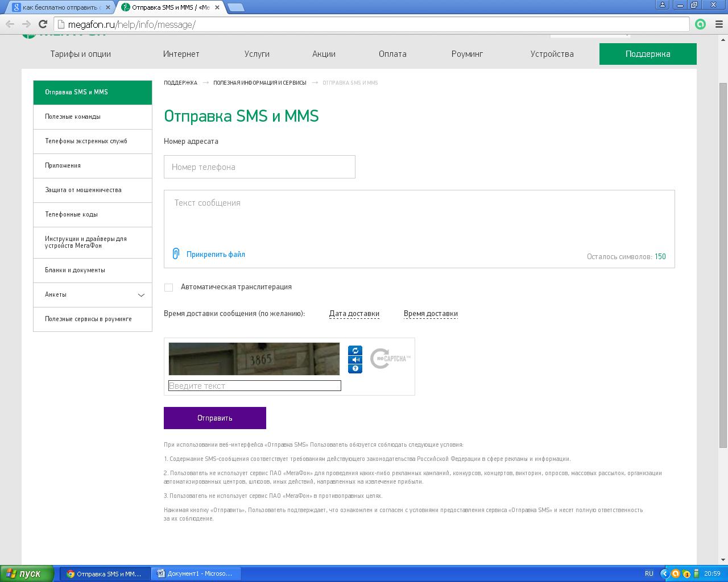Click the Номер телефона input field
The height and width of the screenshot is (582, 728).
tap(259, 167)
